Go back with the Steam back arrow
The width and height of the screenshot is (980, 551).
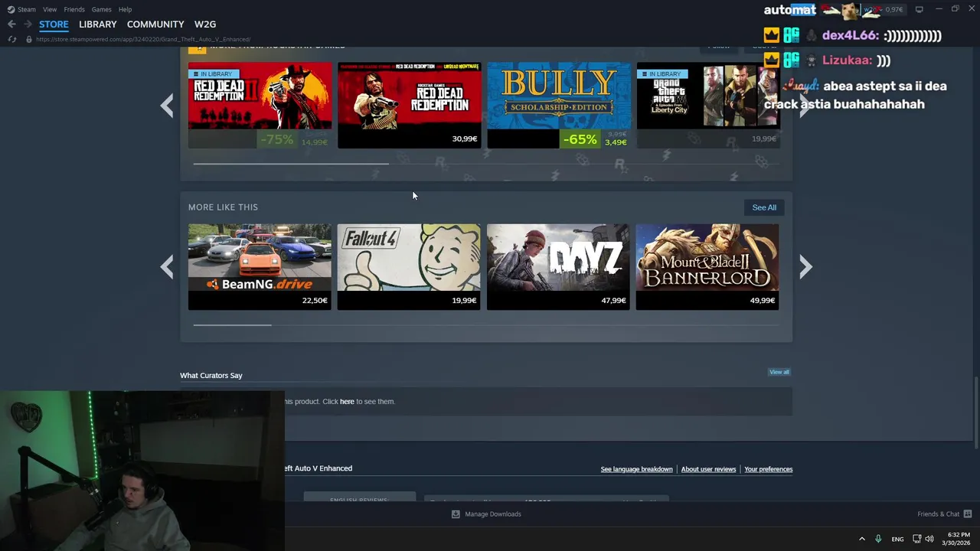11,24
